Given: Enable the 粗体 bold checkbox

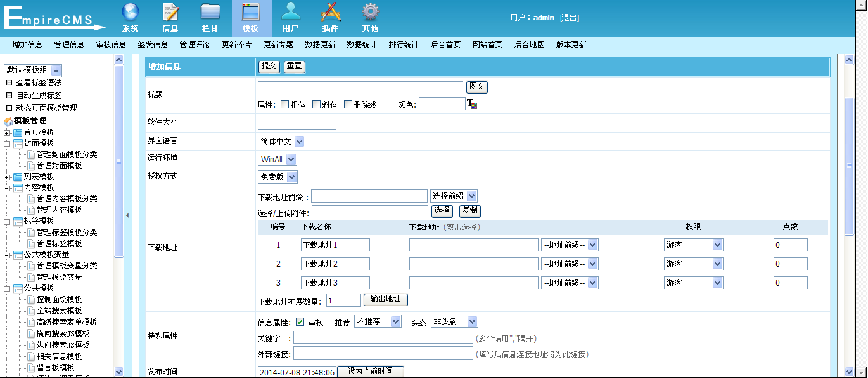Looking at the screenshot, I should pyautogui.click(x=285, y=104).
